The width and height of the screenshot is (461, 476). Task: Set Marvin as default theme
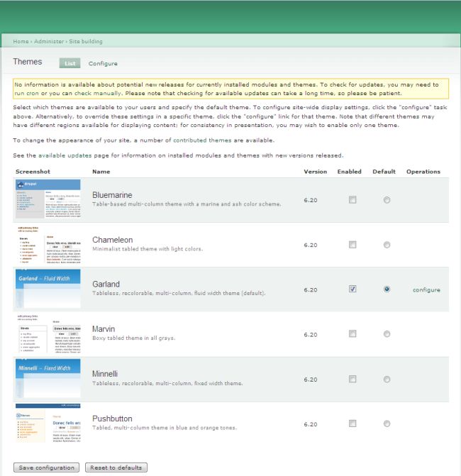[387, 334]
